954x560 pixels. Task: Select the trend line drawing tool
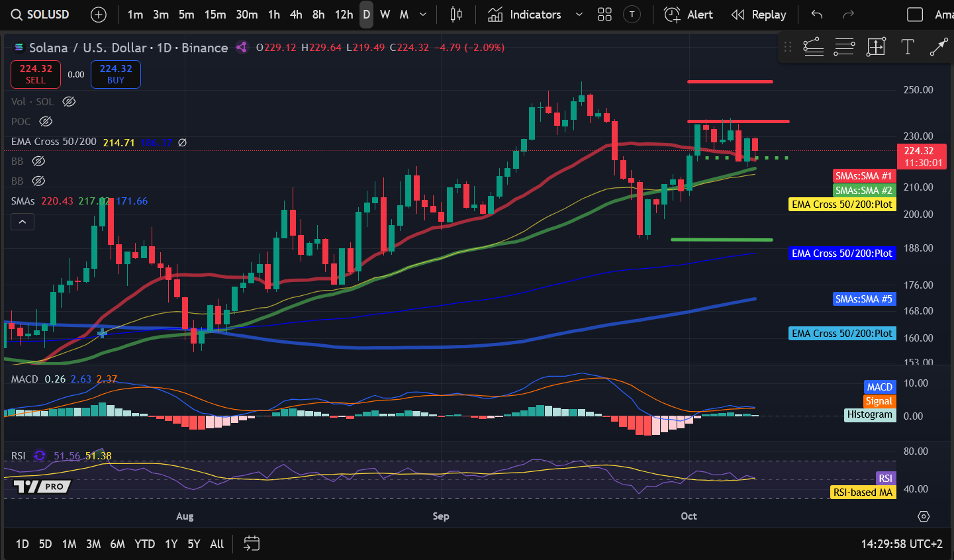(813, 47)
